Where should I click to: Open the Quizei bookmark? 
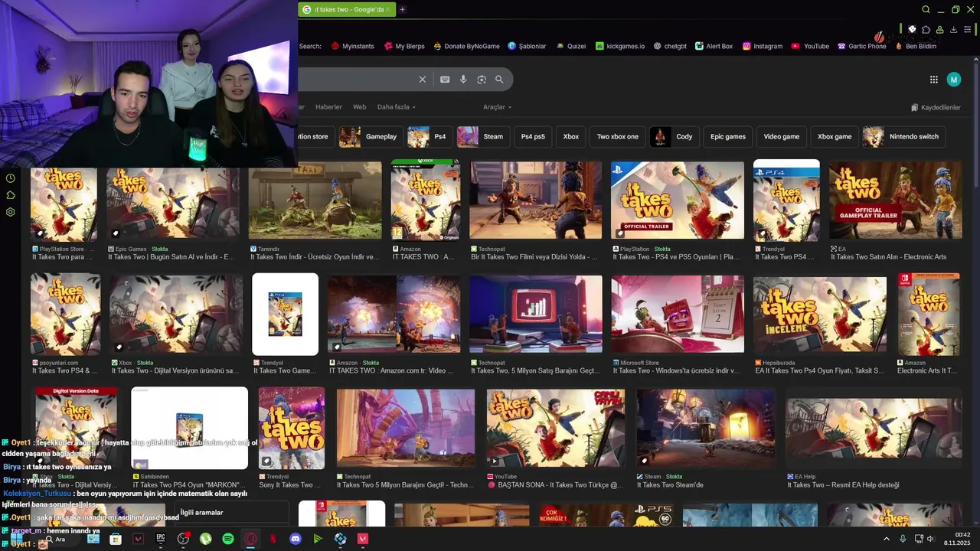570,46
